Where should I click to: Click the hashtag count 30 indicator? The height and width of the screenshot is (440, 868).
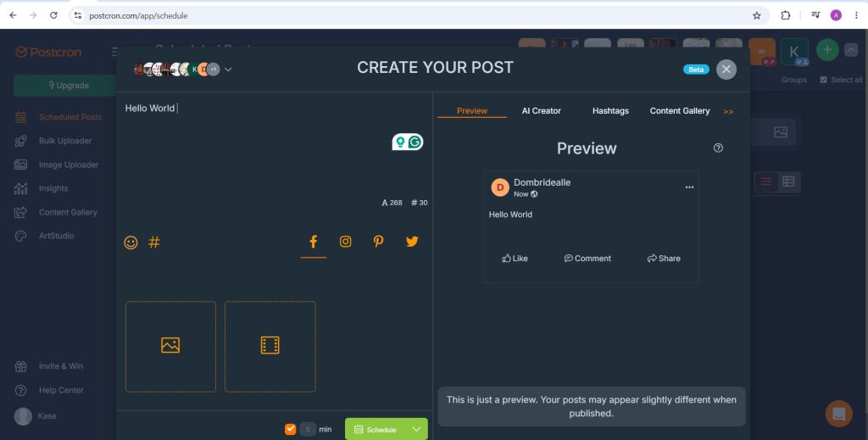420,203
